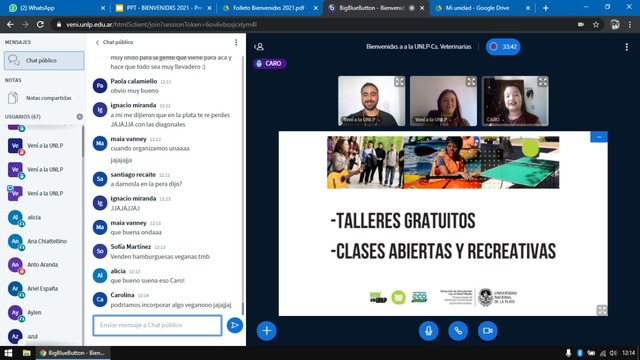This screenshot has height=360, width=640.
Task: Click Bluetooth icon in system tray
Action: 580,353
